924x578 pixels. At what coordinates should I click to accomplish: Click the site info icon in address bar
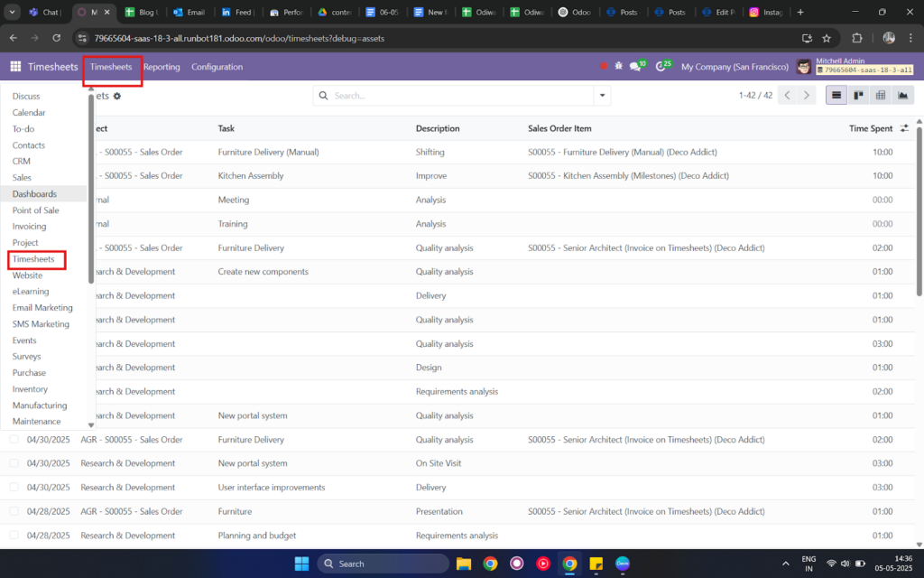point(82,38)
